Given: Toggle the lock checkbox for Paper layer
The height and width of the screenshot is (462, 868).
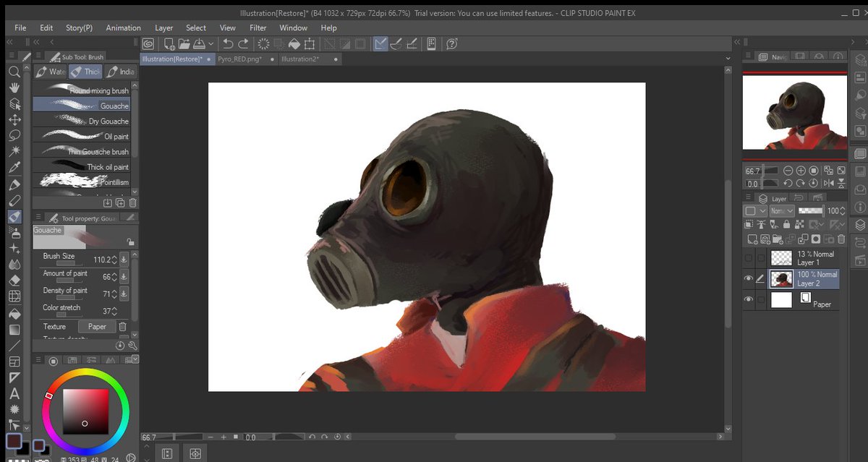Looking at the screenshot, I should point(760,299).
